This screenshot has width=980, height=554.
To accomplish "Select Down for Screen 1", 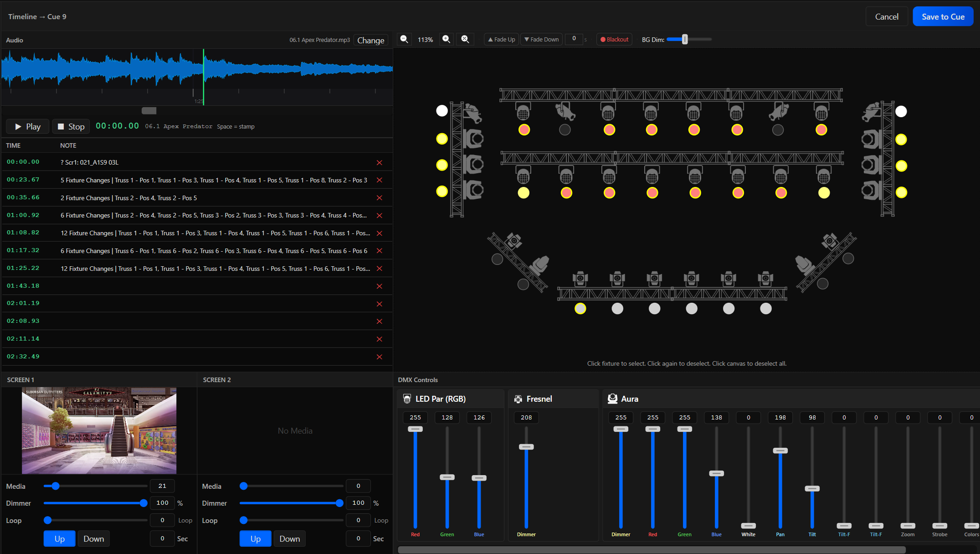I will 93,538.
